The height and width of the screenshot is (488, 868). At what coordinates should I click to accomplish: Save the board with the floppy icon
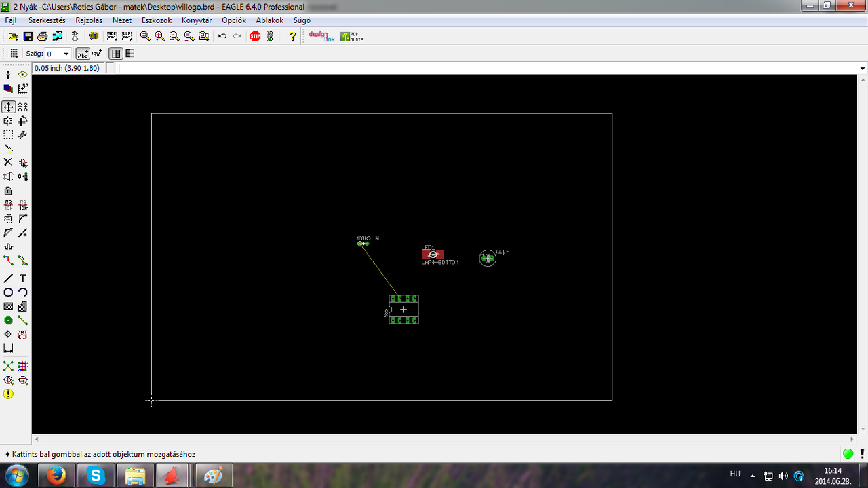point(28,36)
